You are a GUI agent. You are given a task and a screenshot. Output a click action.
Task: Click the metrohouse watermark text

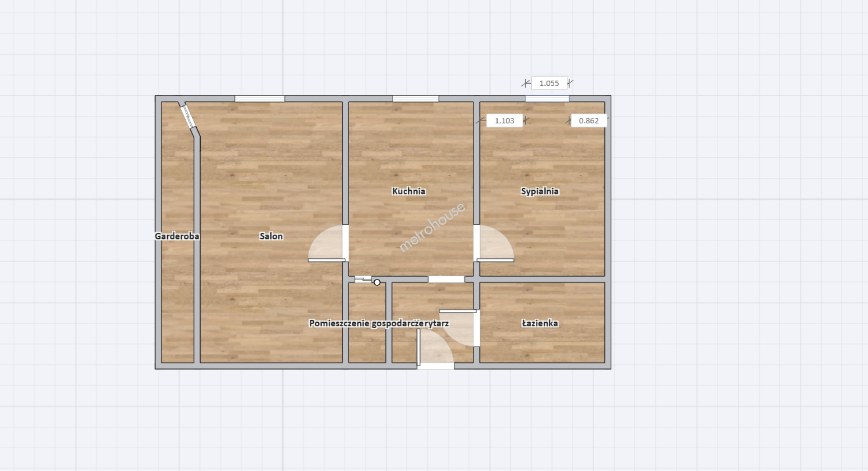click(432, 227)
